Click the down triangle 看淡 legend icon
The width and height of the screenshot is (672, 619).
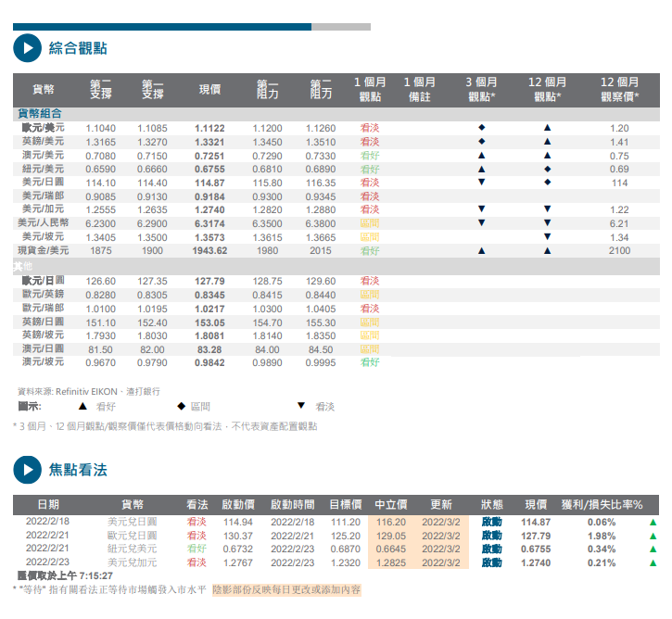point(300,406)
